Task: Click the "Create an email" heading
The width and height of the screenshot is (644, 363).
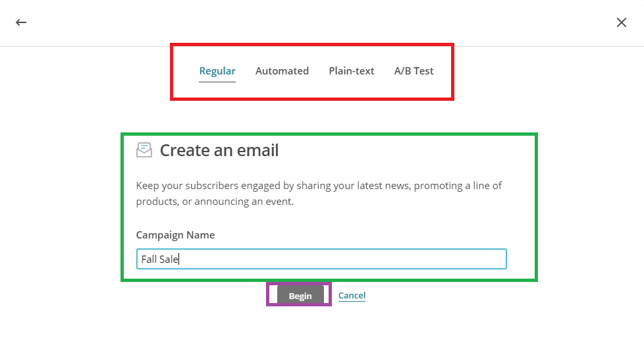Action: pos(219,150)
